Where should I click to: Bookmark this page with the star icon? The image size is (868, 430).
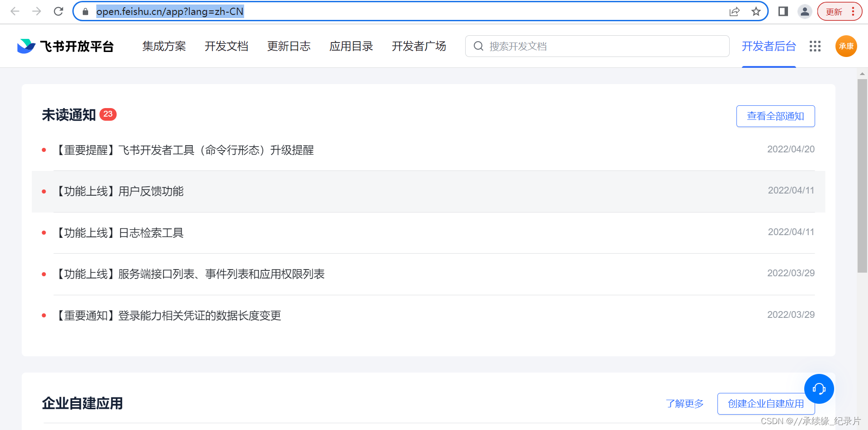tap(756, 11)
